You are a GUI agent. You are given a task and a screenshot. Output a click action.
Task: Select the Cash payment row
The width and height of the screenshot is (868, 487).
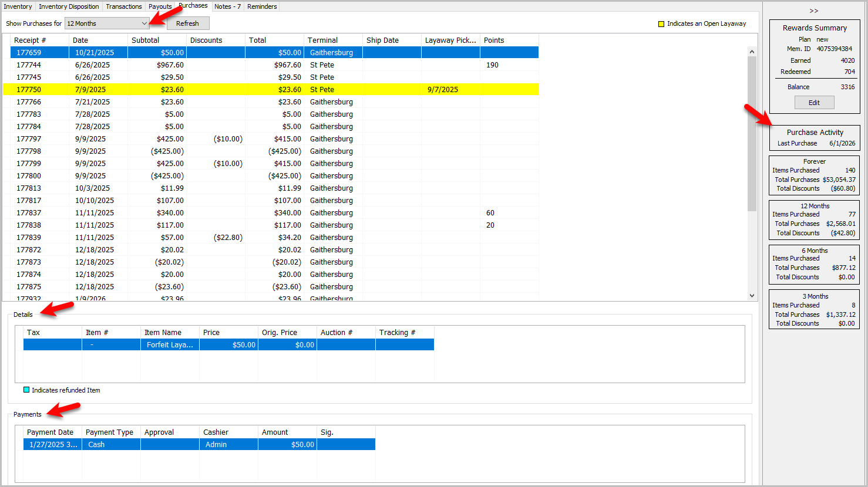tap(199, 444)
